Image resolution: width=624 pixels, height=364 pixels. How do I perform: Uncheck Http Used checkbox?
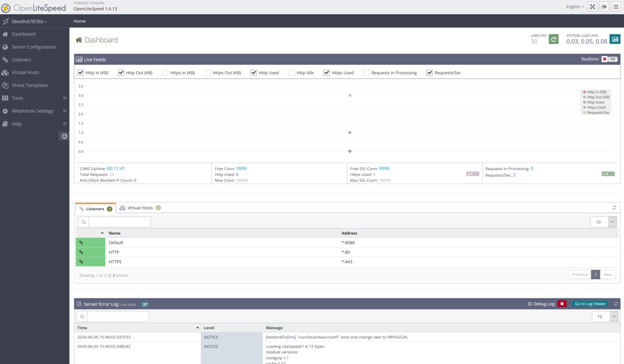click(x=254, y=73)
